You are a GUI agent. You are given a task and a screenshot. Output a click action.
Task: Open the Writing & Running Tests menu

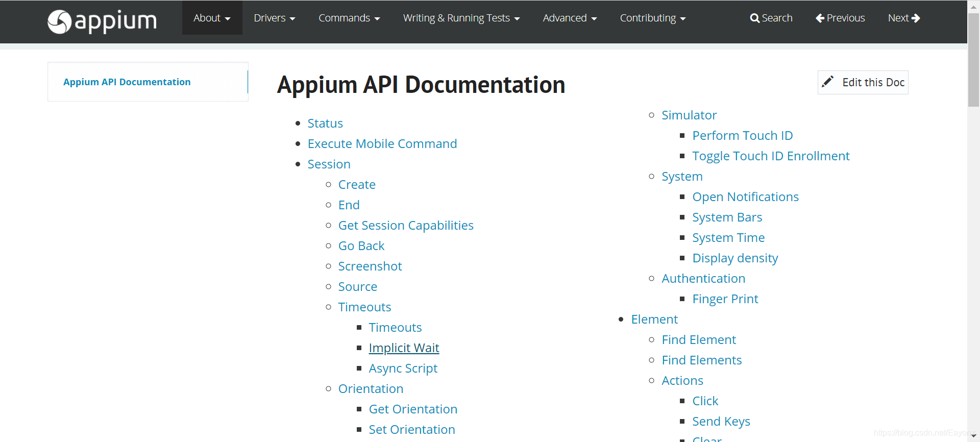pos(461,18)
